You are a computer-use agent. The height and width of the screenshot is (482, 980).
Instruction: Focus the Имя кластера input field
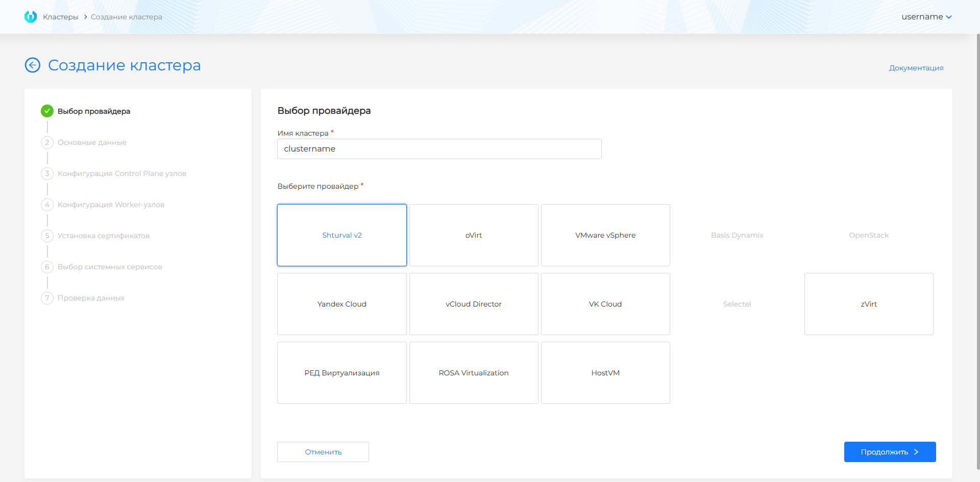click(x=439, y=149)
